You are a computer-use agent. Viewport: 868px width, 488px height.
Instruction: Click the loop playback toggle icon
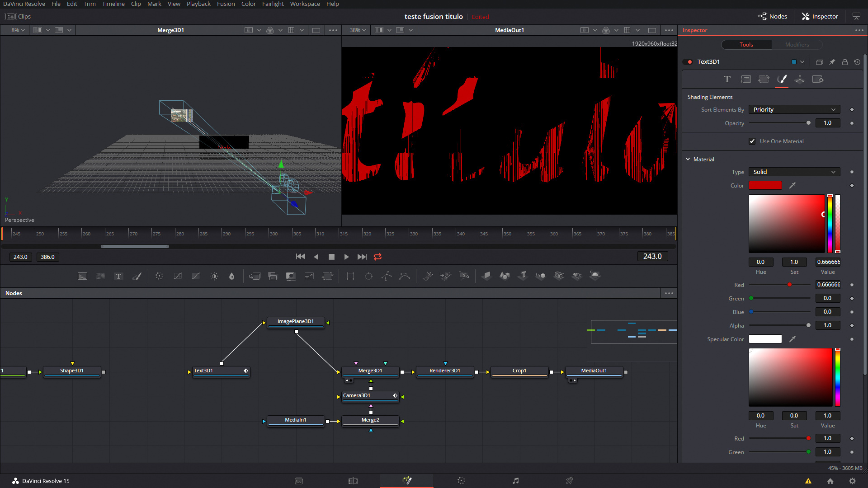coord(378,256)
